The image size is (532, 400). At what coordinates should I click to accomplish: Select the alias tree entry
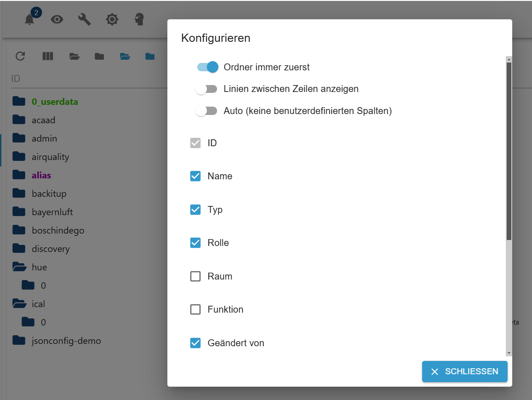[41, 175]
